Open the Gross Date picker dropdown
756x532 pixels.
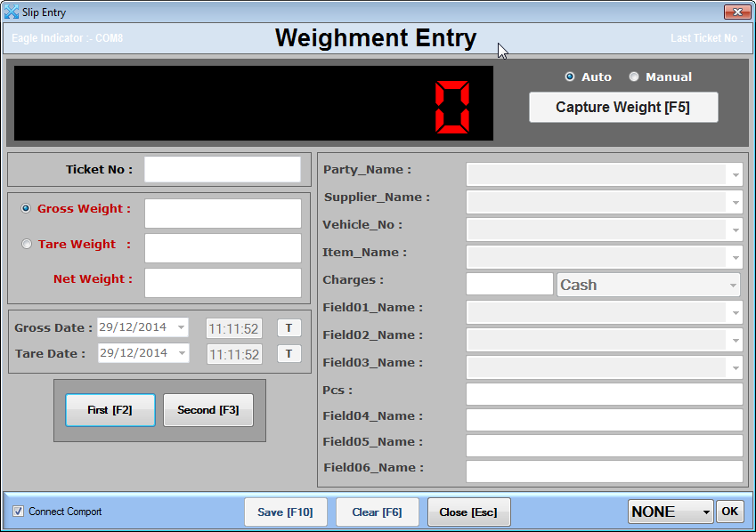(x=181, y=327)
